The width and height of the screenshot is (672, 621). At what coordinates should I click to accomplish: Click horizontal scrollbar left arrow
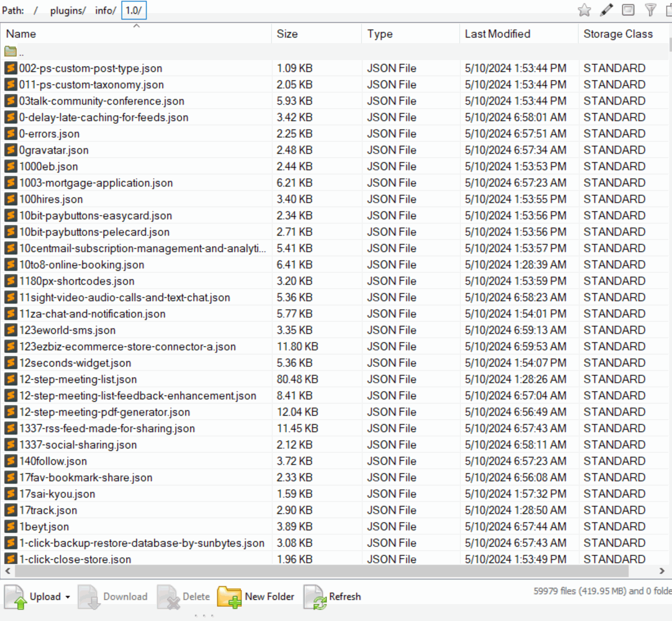point(8,571)
